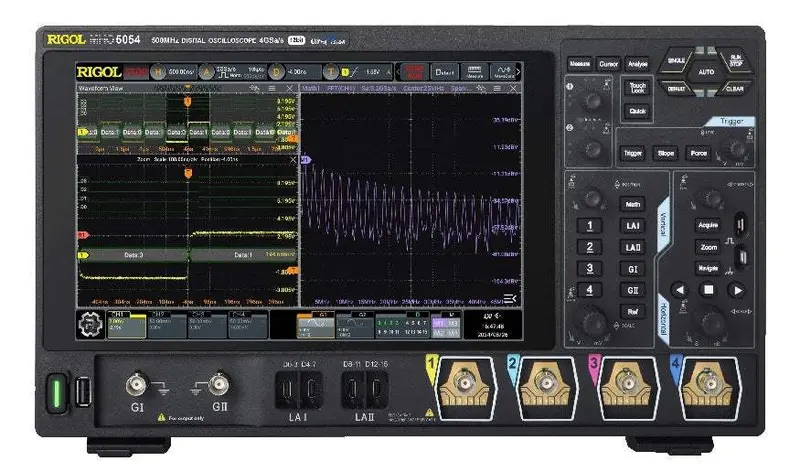
Task: Tap the waveform generator icon in top toolbar
Action: click(504, 72)
